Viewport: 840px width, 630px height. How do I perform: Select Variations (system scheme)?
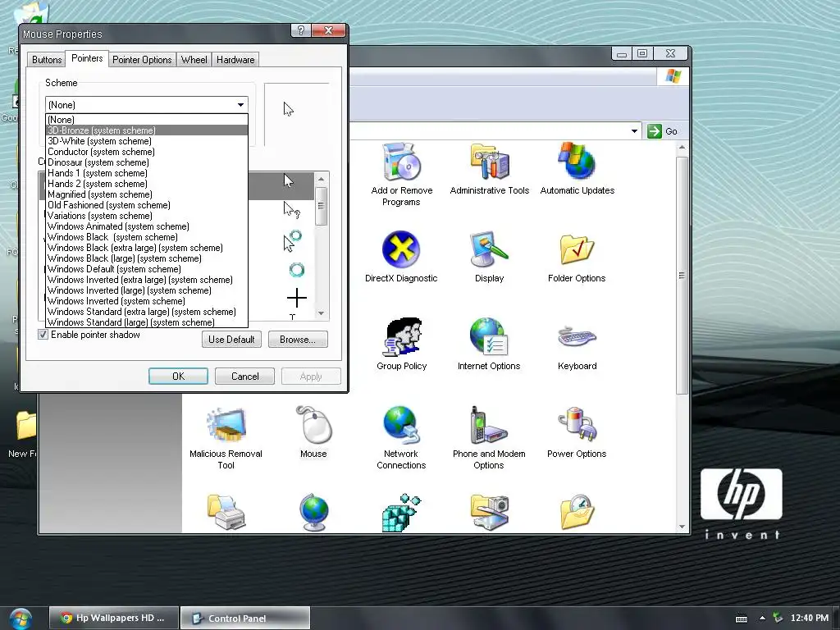click(x=147, y=216)
